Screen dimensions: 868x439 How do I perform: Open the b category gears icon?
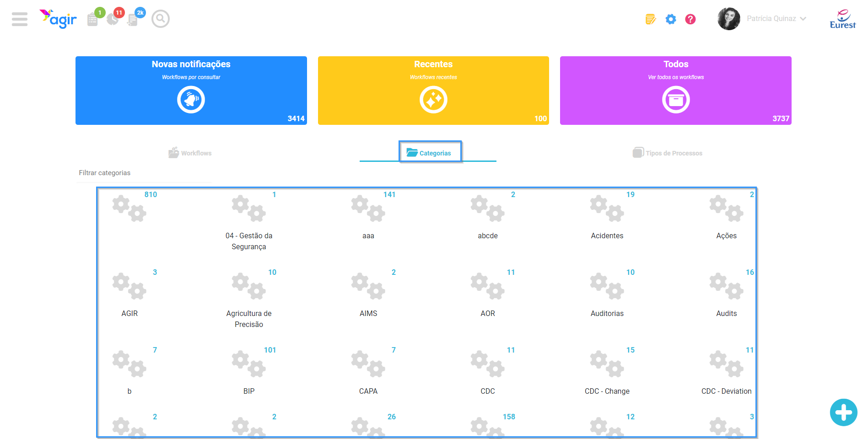point(129,364)
